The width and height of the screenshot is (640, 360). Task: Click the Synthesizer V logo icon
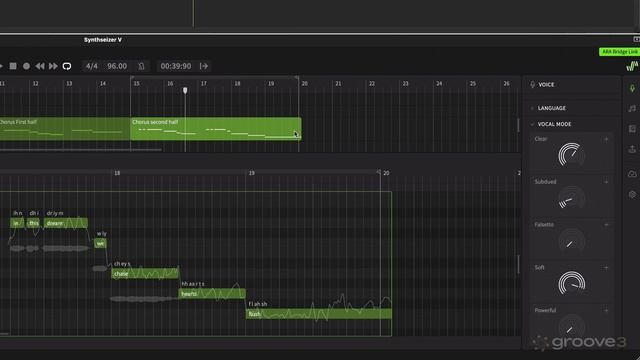pos(632,66)
